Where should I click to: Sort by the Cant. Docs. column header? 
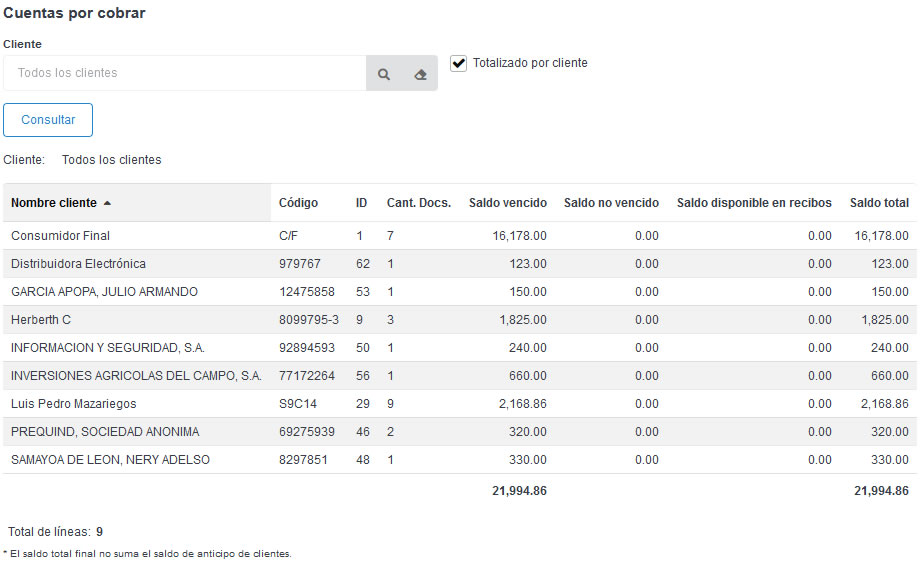[x=418, y=203]
